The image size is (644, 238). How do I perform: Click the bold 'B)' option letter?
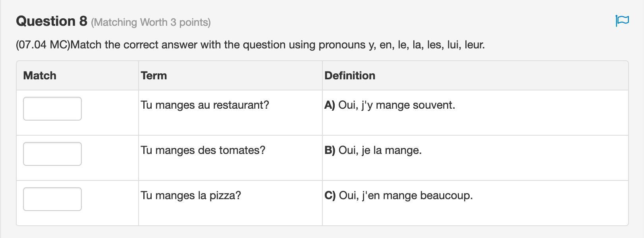[x=330, y=150]
